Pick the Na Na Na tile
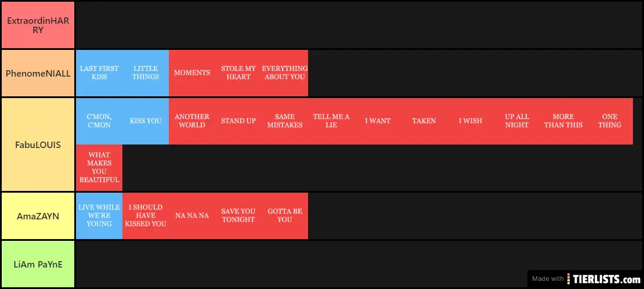 point(192,215)
